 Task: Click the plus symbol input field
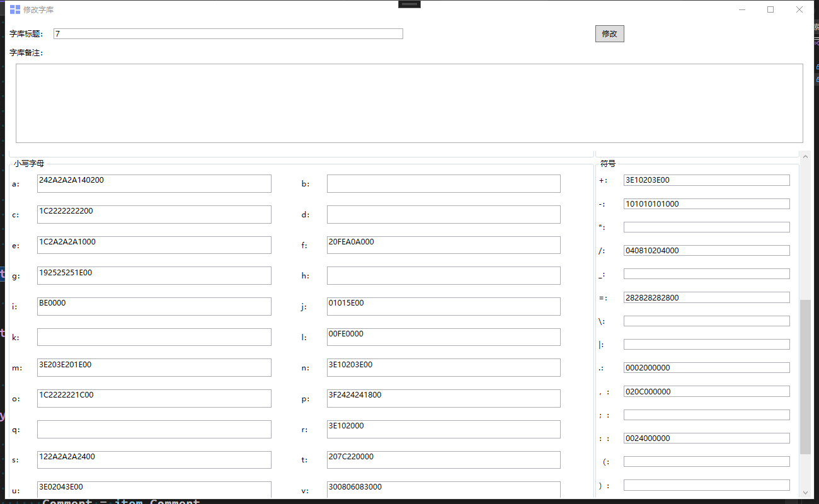pos(707,180)
